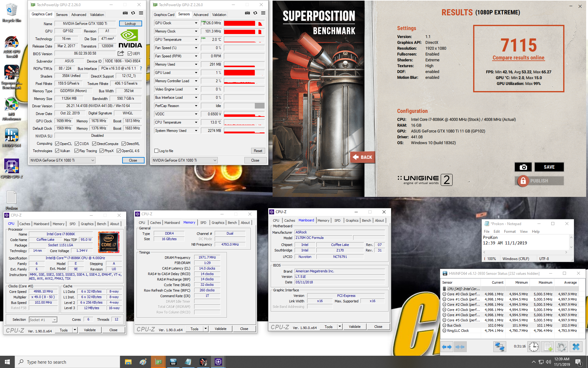Click the Superposition icon in the taskbar
The height and width of the screenshot is (368, 588).
tap(203, 362)
